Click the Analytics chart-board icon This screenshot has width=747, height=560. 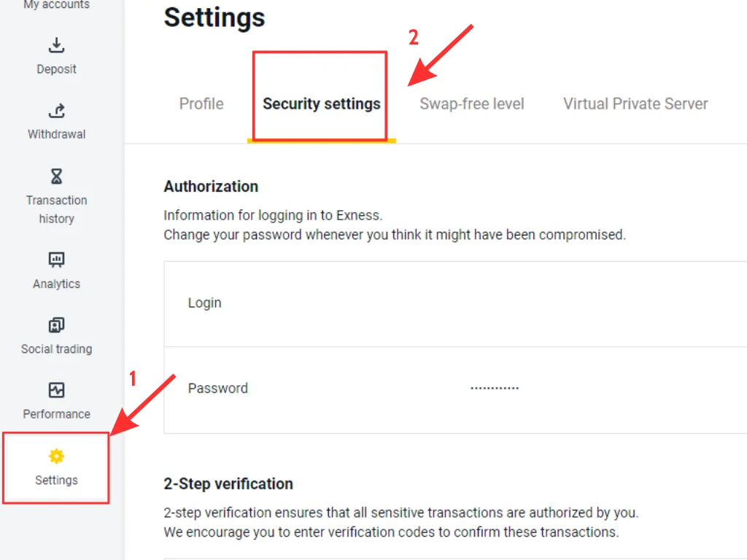click(56, 260)
